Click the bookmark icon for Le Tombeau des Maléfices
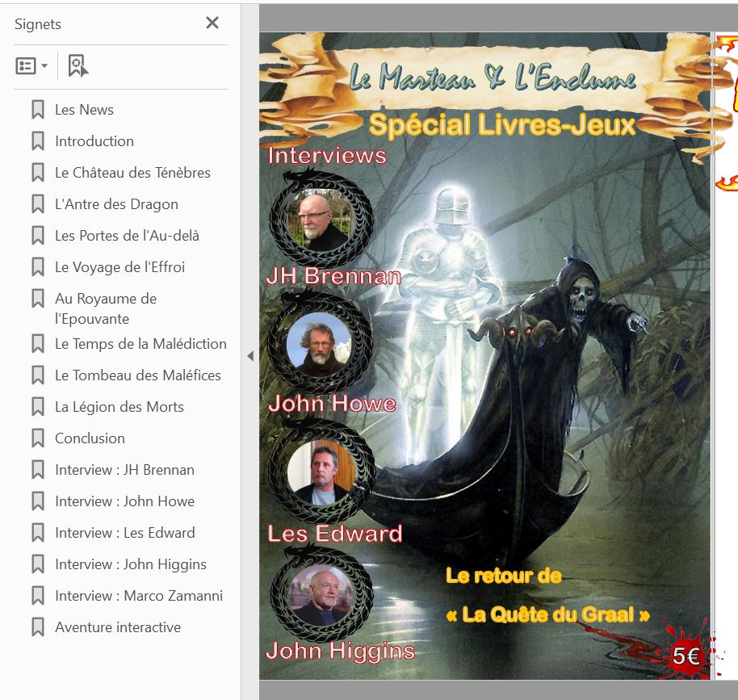The height and width of the screenshot is (700, 738). pos(38,375)
